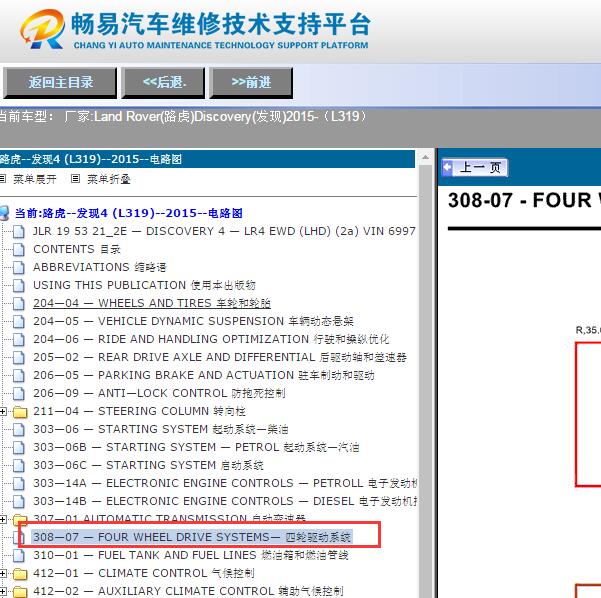Click the scroll up arrow of tree panel
Image resolution: width=601 pixels, height=598 pixels.
click(425, 157)
